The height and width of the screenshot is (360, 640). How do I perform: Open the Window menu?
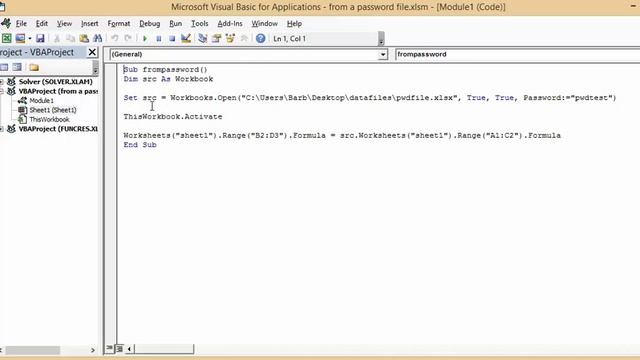point(264,24)
